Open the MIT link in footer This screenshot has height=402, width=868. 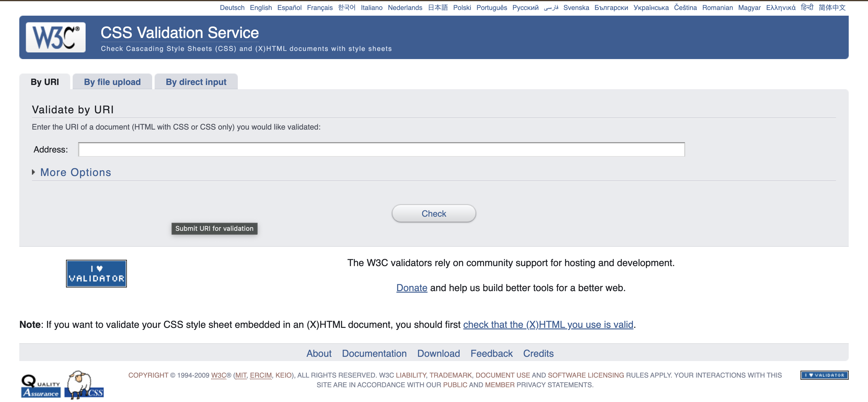tap(241, 375)
